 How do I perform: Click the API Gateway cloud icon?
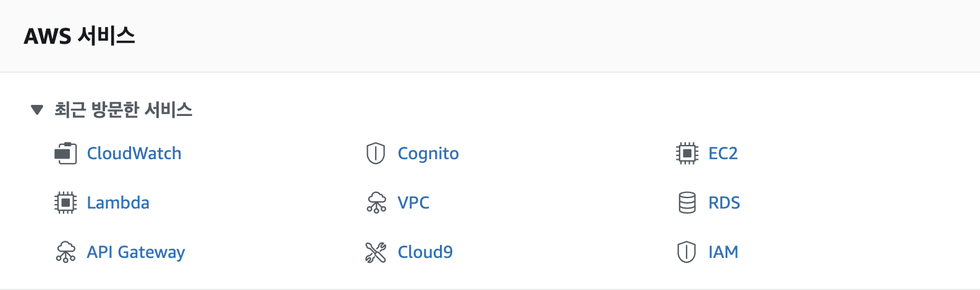(x=65, y=252)
